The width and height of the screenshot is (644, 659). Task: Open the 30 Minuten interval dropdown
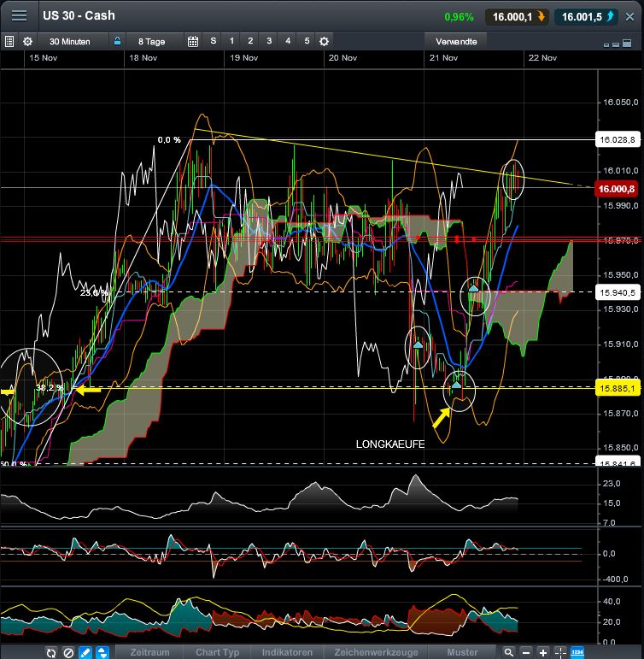(x=72, y=41)
